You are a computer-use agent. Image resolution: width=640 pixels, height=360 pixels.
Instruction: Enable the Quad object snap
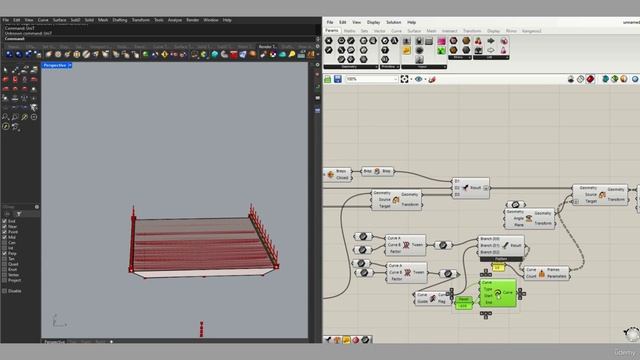coord(4,264)
